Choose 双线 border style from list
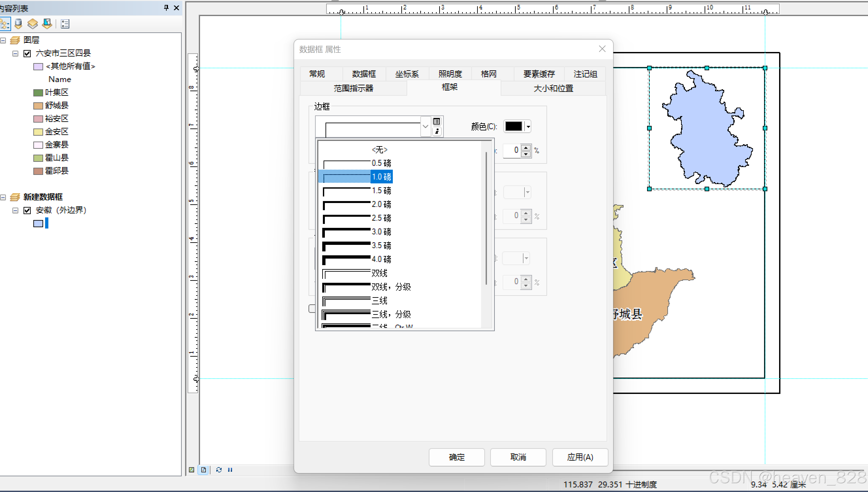This screenshot has height=492, width=868. (379, 273)
